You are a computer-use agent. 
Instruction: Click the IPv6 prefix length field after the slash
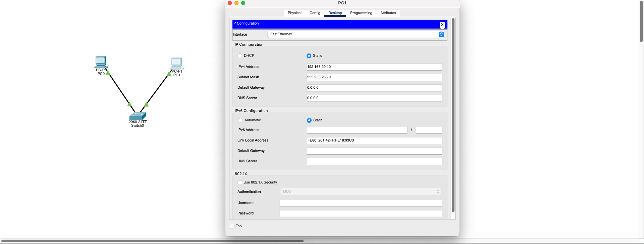click(429, 130)
